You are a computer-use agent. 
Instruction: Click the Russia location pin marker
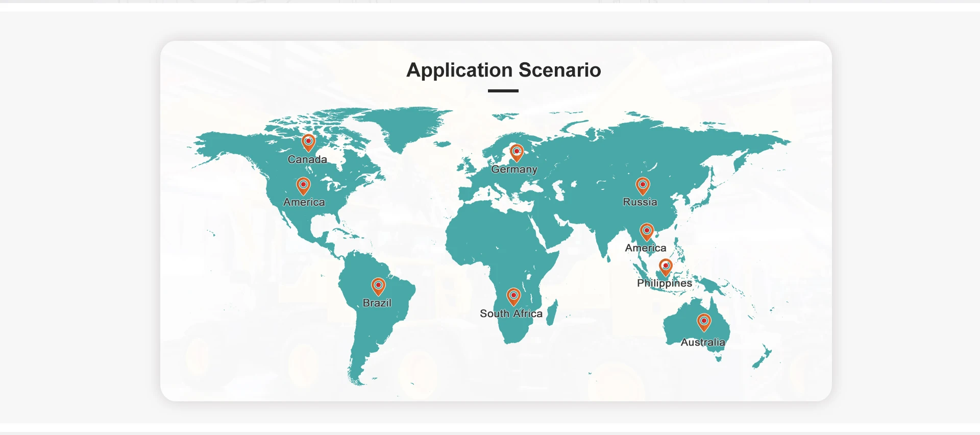[x=643, y=185]
